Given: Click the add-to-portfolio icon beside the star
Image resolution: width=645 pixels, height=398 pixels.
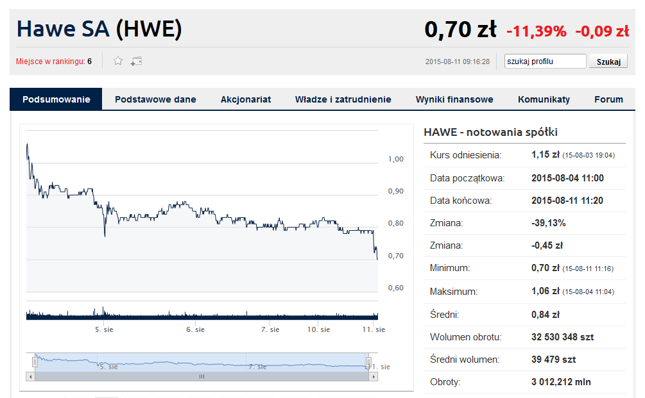Looking at the screenshot, I should (x=136, y=61).
